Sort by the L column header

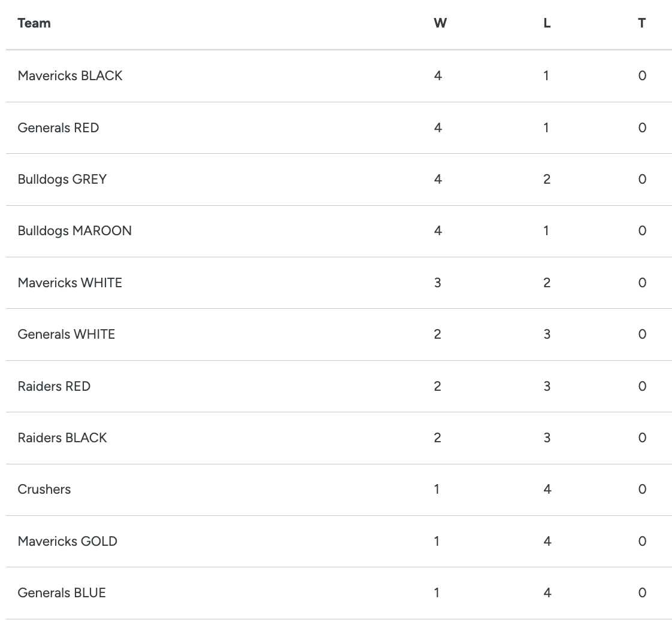(x=547, y=23)
